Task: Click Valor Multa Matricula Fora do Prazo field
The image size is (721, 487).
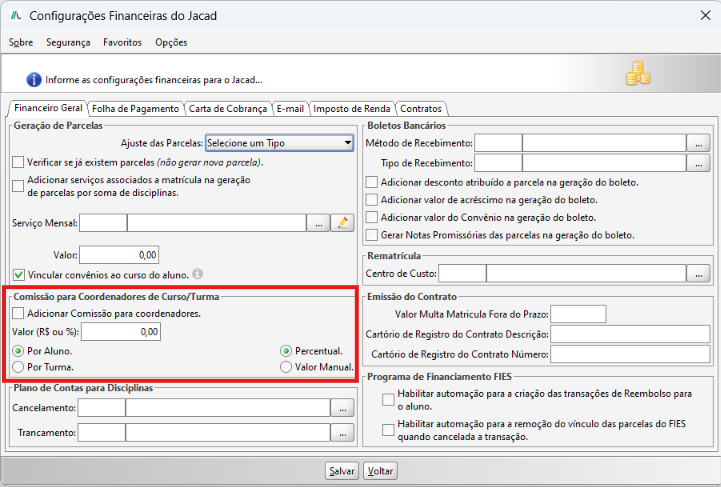Action: point(578,314)
